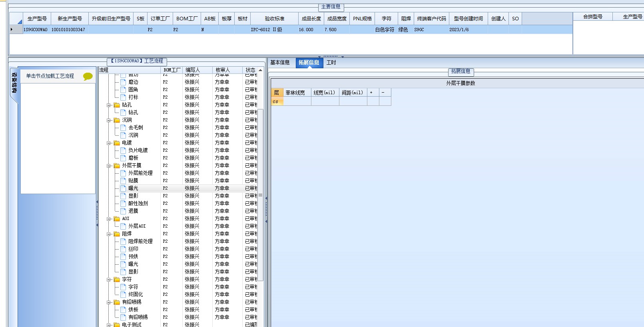This screenshot has width=644, height=327.
Task: Click the 状态 column header in tree
Action: tap(250, 70)
